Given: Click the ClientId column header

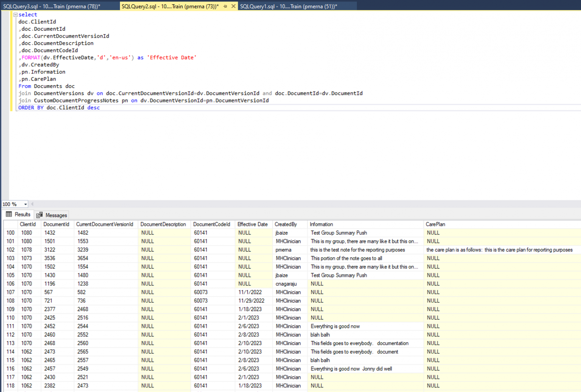Looking at the screenshot, I should [28, 224].
